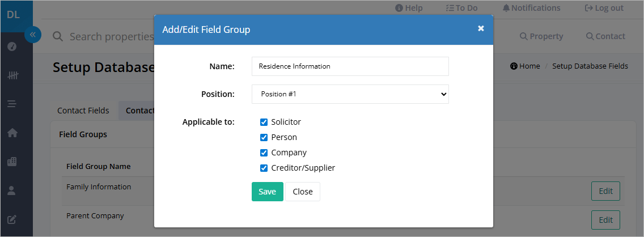Edit the Family Information field group
Image resolution: width=644 pixels, height=237 pixels.
(x=605, y=191)
